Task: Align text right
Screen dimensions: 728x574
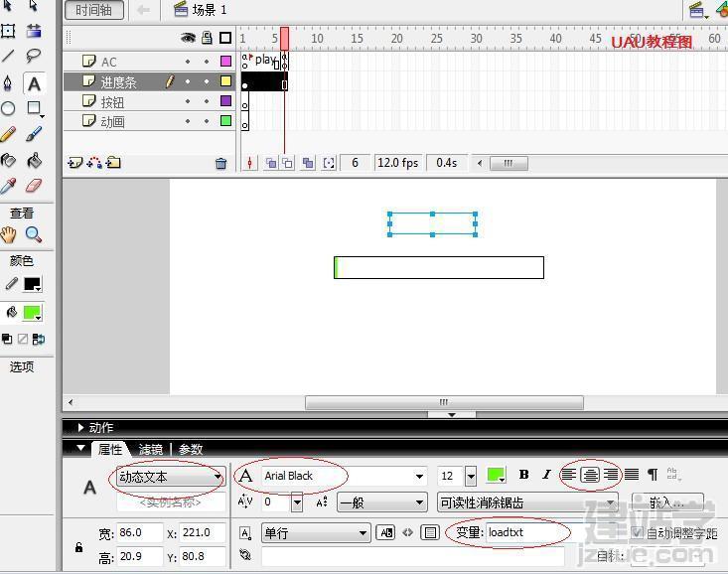Action: [x=611, y=475]
